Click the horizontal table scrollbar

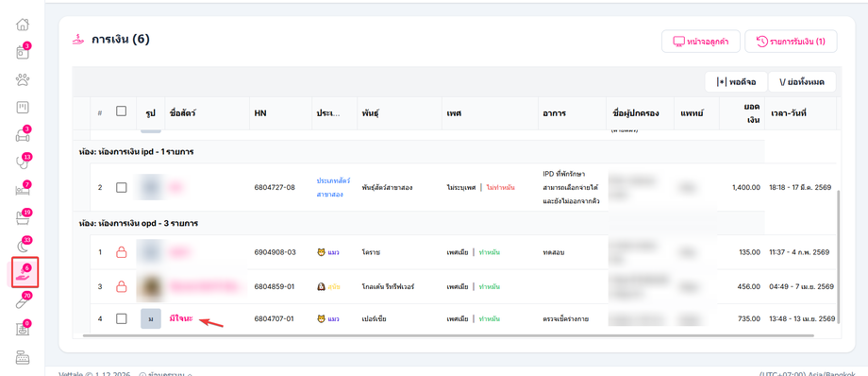(448, 335)
